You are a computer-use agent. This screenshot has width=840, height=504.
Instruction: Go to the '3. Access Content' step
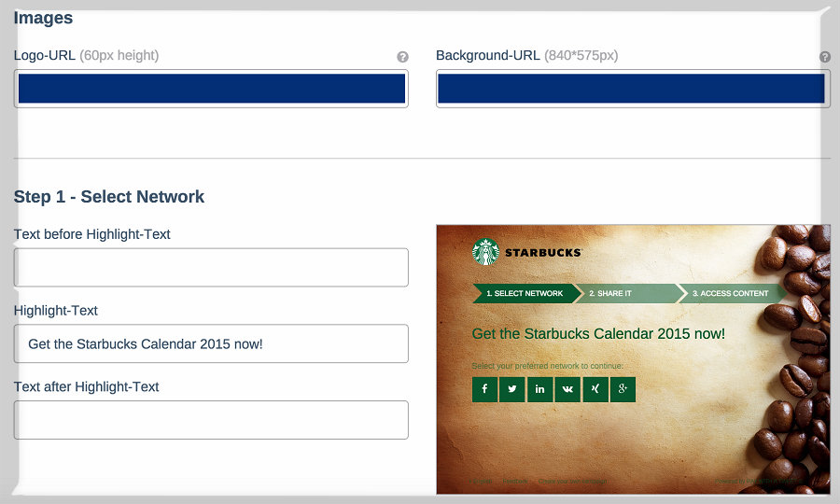(730, 293)
